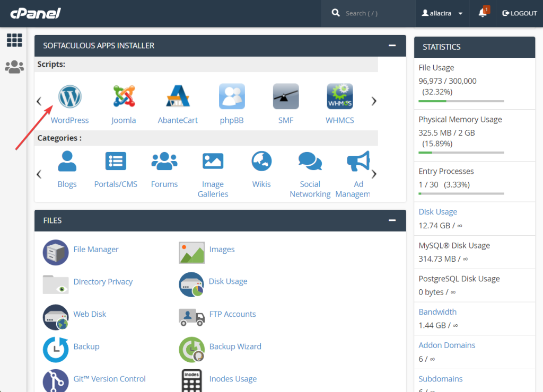The width and height of the screenshot is (543, 392).
Task: Click the FTP Accounts truck icon
Action: tap(191, 317)
